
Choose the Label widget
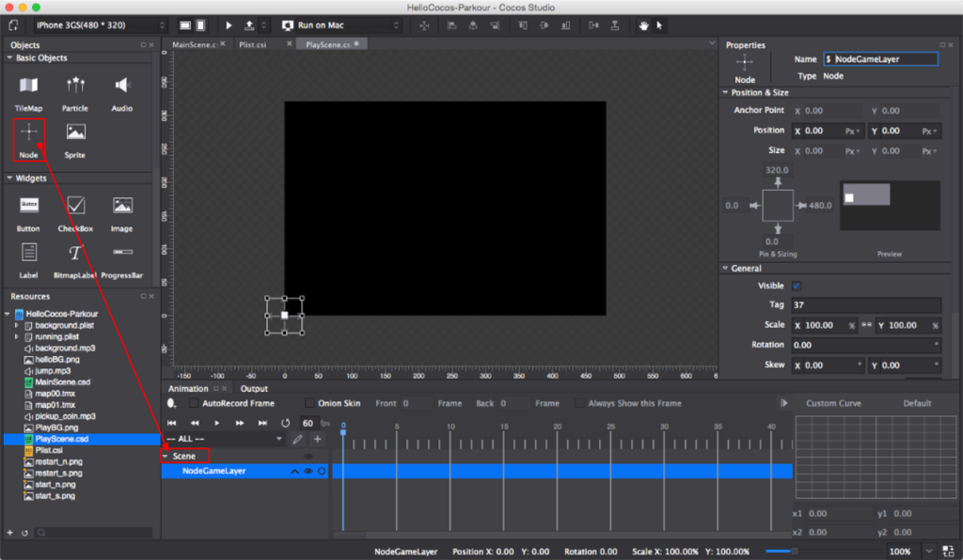pyautogui.click(x=28, y=260)
